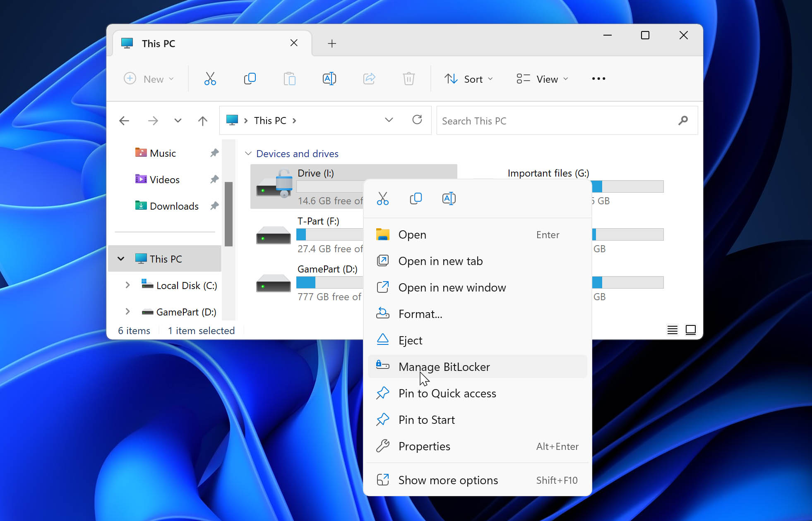Screen dimensions: 812x521
Task: Expand the Local Disk C: tree item
Action: click(127, 286)
